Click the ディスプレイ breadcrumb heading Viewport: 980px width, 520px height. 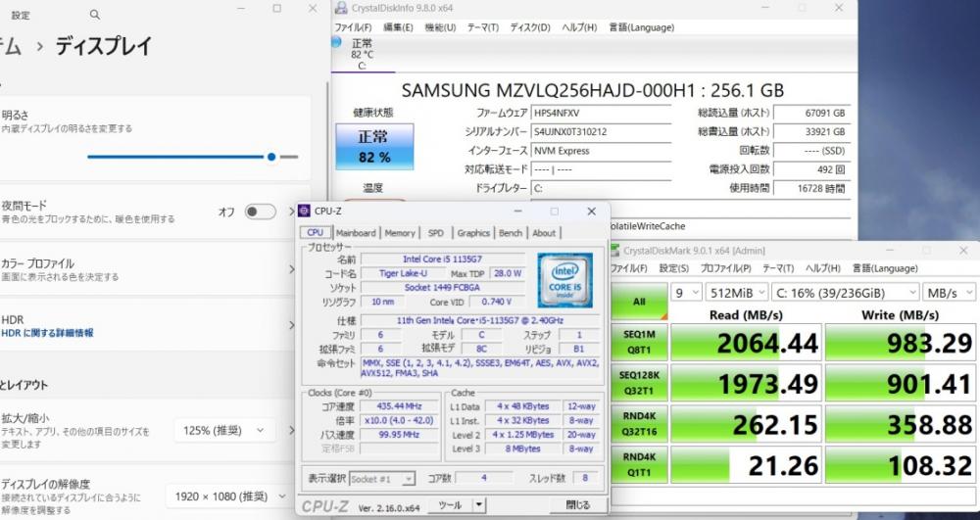pos(104,46)
